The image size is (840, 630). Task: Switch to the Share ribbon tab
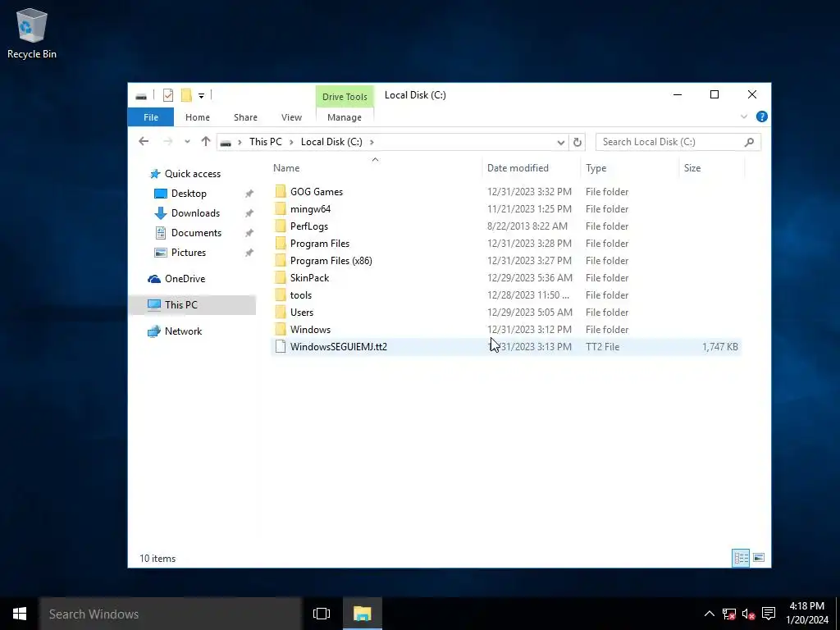[245, 117]
